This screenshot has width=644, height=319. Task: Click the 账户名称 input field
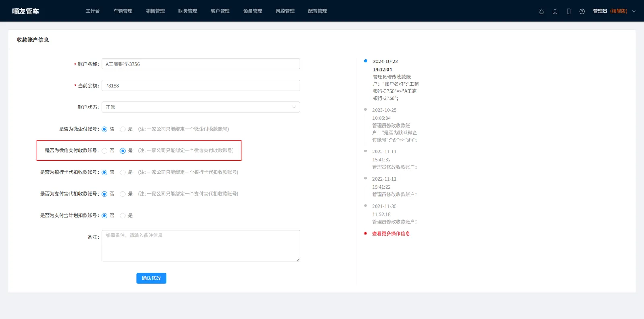pos(201,64)
